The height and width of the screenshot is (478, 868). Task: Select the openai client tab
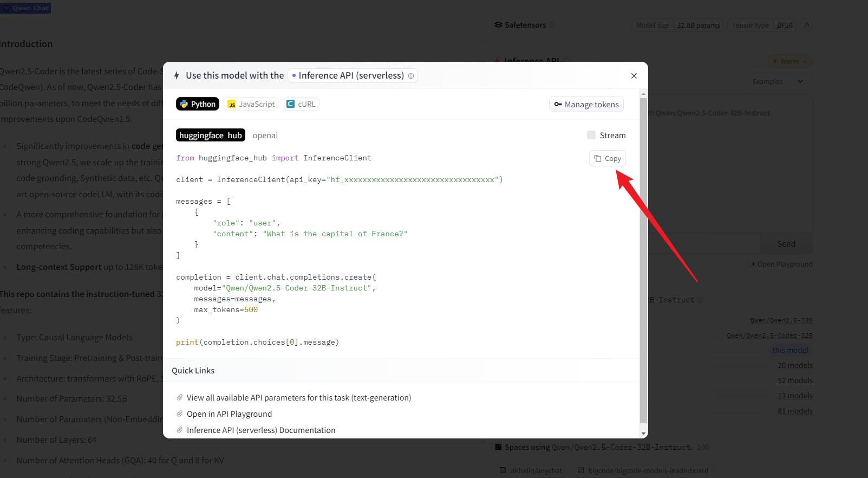point(265,135)
